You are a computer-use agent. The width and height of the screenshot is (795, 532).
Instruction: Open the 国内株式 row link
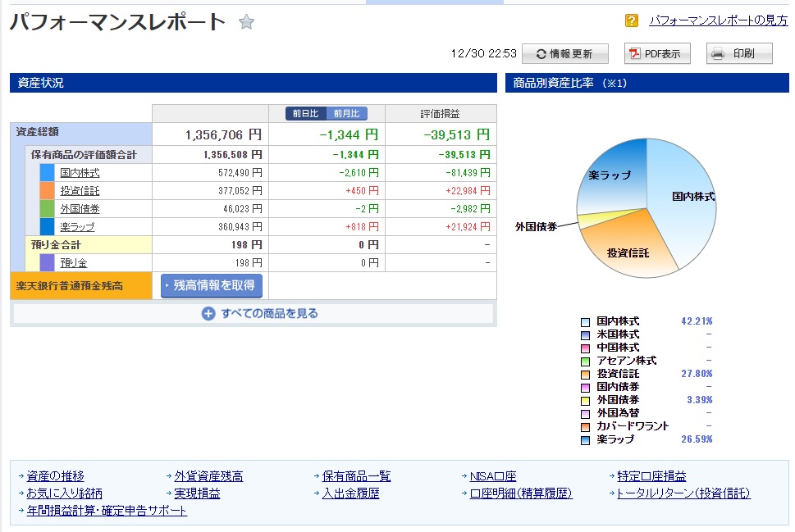click(80, 173)
